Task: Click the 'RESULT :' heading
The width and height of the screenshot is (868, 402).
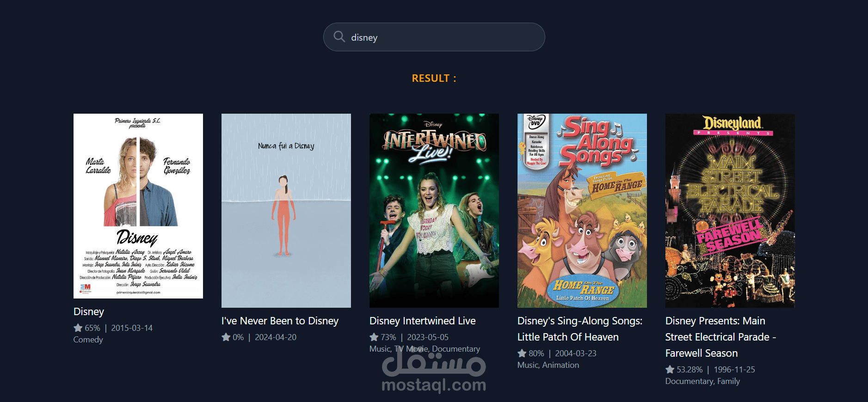Action: pos(434,78)
